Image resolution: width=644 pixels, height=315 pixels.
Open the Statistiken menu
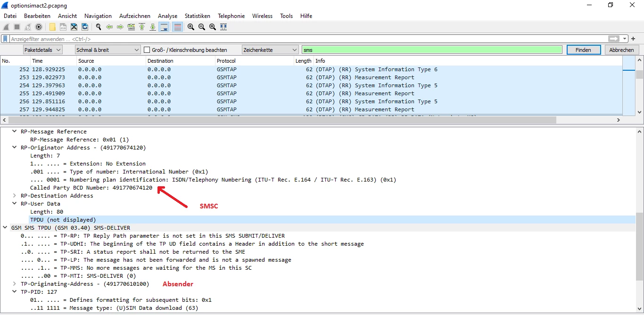pos(197,16)
